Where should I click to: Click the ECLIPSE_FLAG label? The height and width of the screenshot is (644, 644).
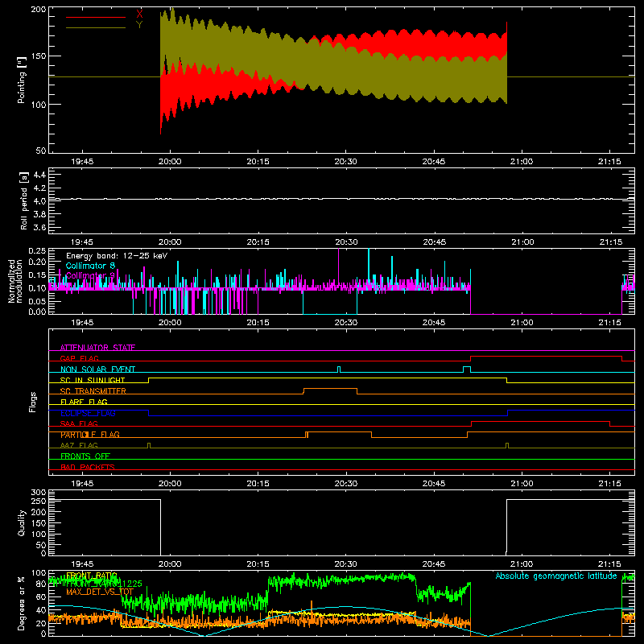coord(88,413)
